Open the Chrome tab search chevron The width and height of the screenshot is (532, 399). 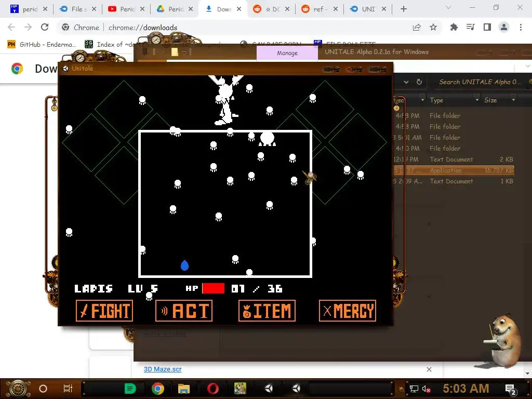(448, 7)
